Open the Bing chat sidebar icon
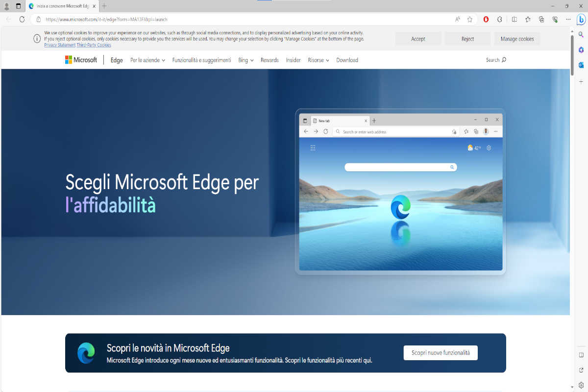588x392 pixels. [581, 20]
